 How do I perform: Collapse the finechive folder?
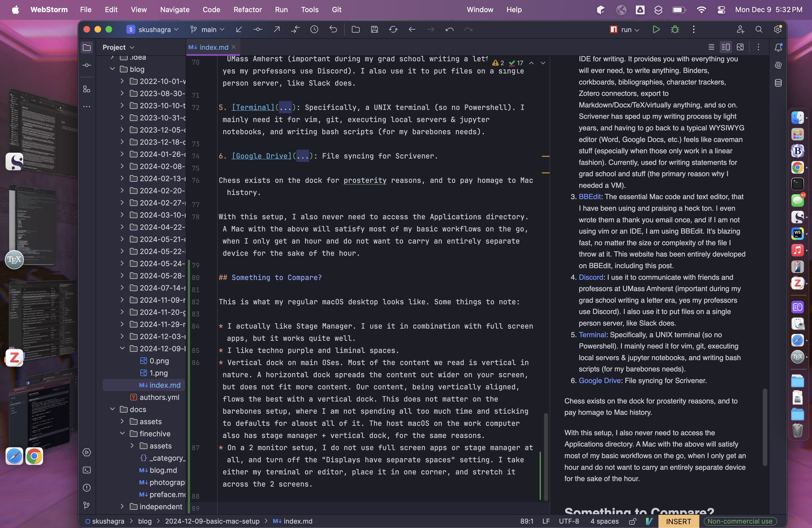pos(122,434)
